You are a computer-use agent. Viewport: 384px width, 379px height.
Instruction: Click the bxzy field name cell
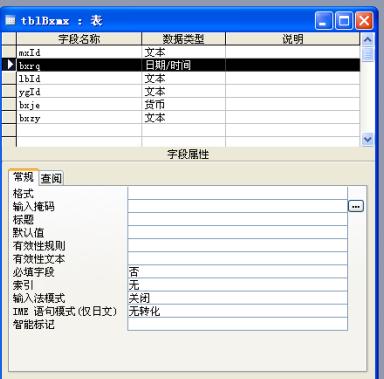[x=79, y=118]
